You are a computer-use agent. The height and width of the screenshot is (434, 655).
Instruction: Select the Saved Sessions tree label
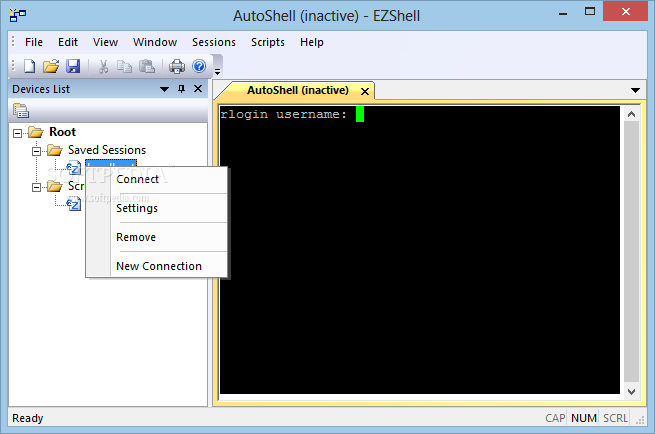pyautogui.click(x=107, y=150)
